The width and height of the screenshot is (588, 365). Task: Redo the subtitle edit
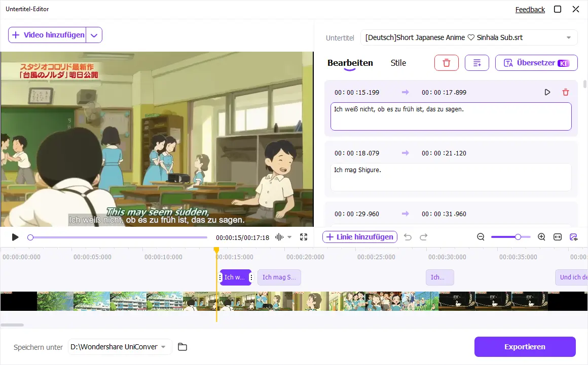point(424,237)
